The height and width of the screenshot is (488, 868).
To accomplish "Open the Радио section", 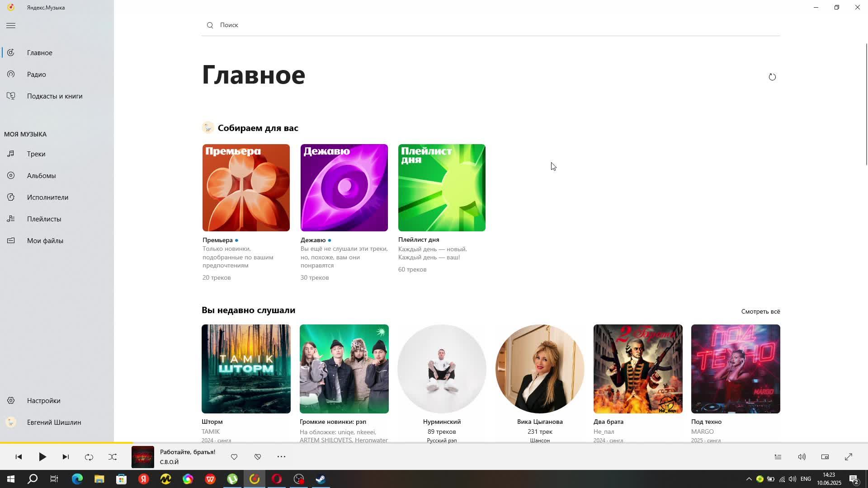I will pos(36,75).
